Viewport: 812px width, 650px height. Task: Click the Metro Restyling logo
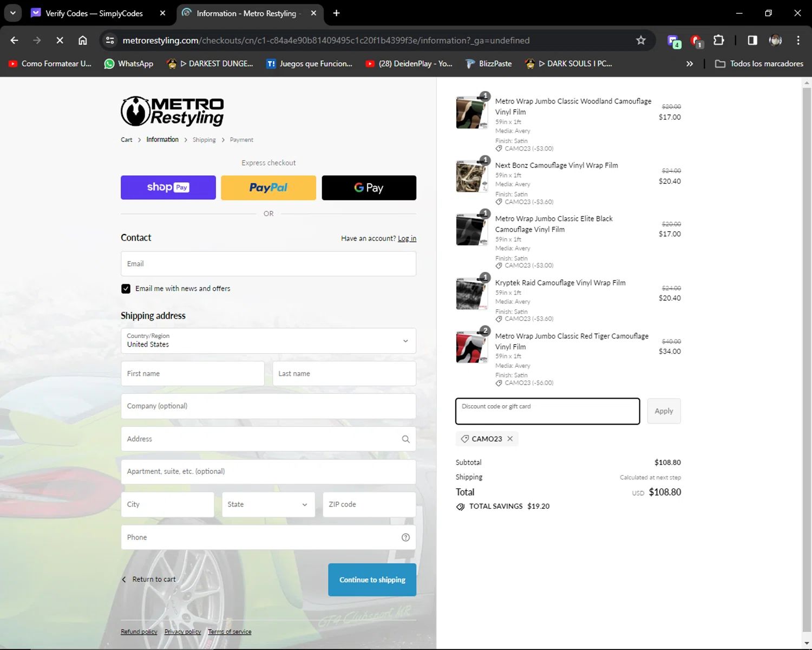(x=172, y=111)
